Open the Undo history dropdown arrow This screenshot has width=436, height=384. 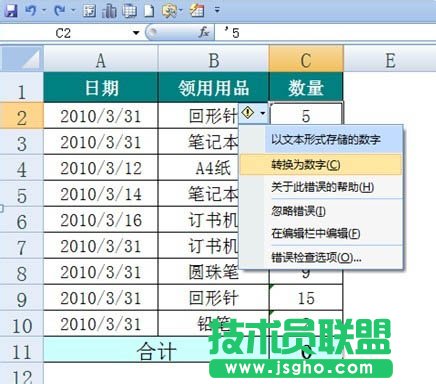[x=44, y=10]
